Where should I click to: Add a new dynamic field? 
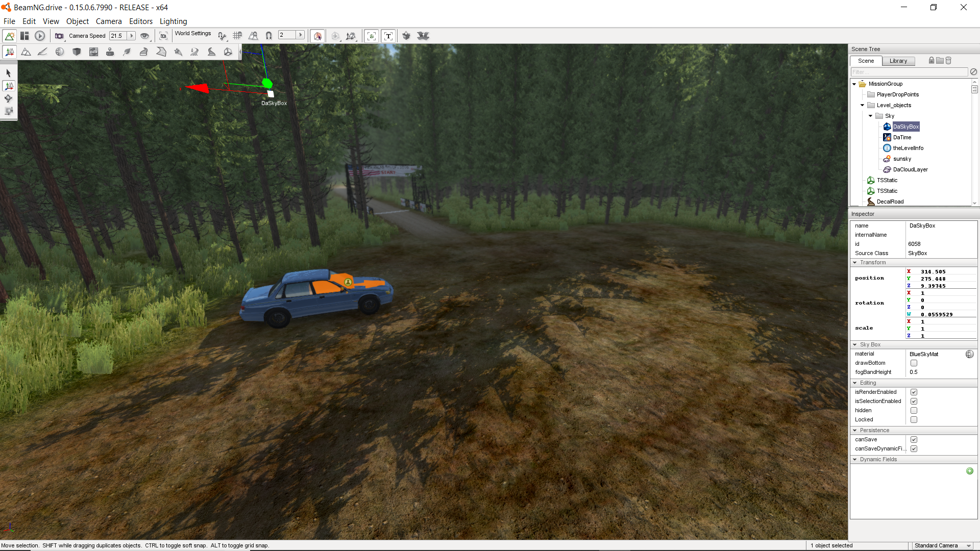pyautogui.click(x=969, y=471)
